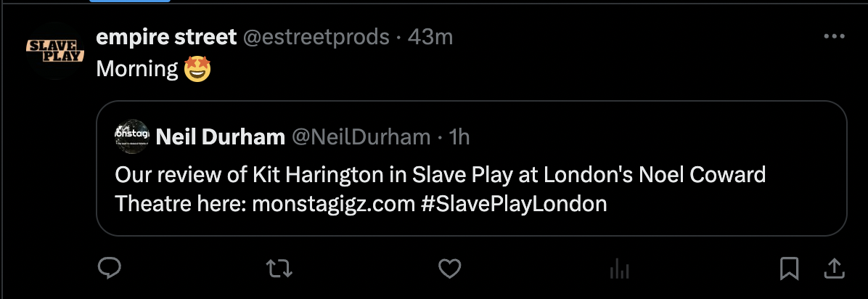
Task: Click the "Morning" tweet text
Action: coord(137,69)
